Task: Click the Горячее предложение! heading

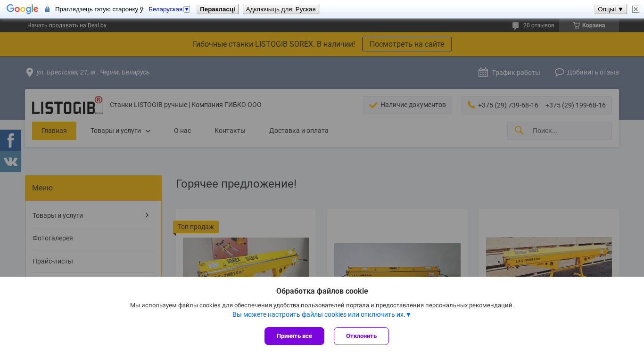Action: point(236,184)
